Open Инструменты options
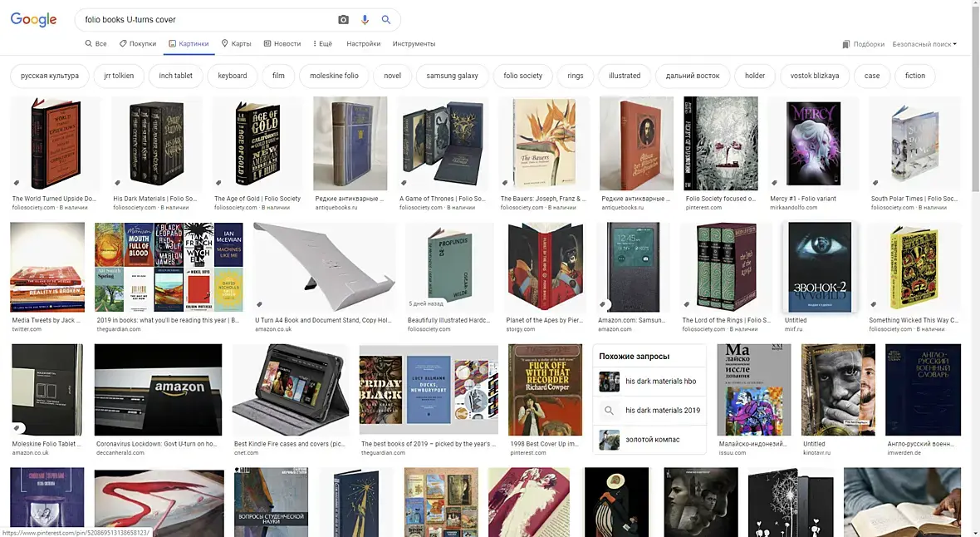 click(414, 44)
